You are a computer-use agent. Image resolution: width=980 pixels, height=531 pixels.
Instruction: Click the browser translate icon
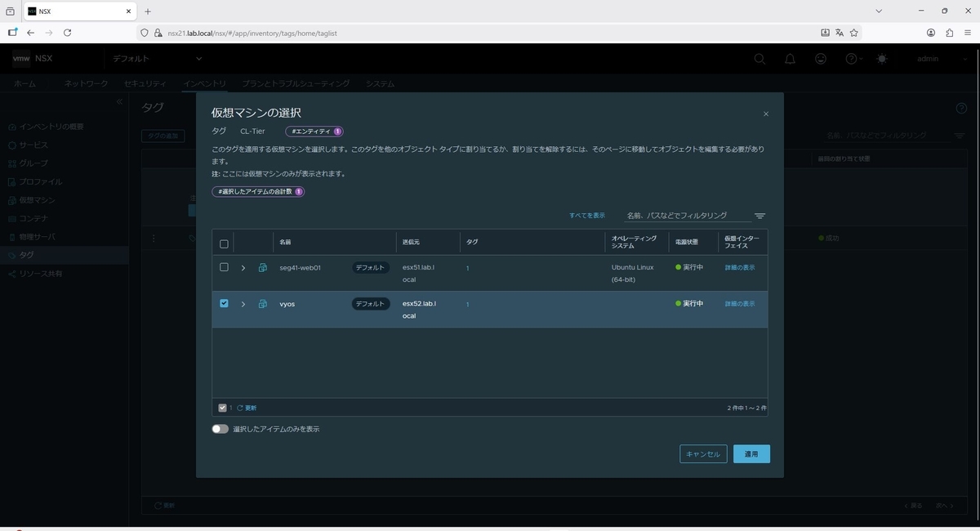(x=840, y=33)
